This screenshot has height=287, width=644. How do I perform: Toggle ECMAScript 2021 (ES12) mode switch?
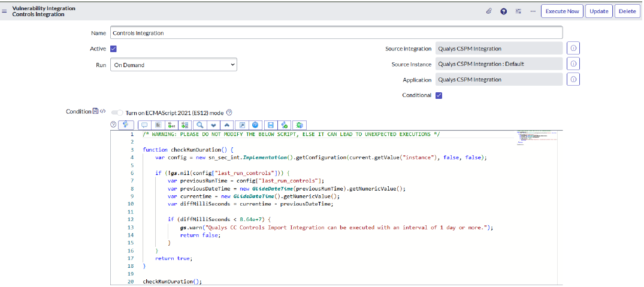pyautogui.click(x=117, y=112)
